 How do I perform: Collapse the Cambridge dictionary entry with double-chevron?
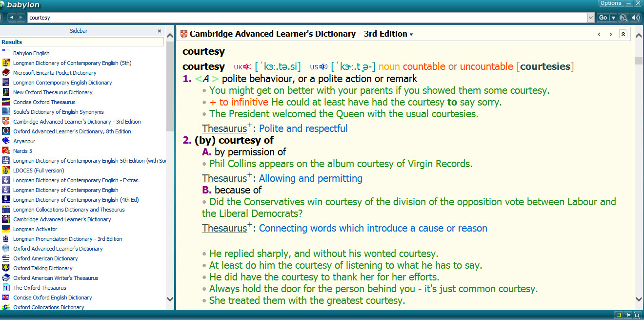[x=623, y=34]
